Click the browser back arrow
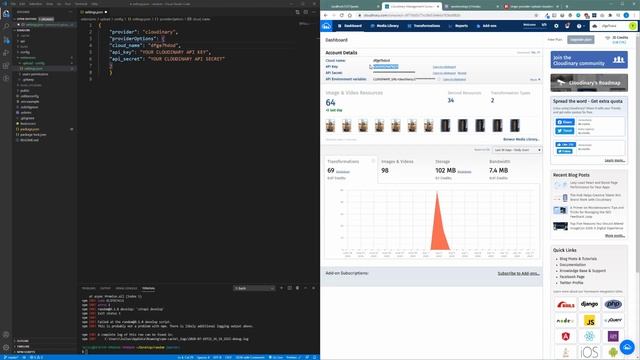Image resolution: width=640 pixels, height=360 pixels. [326, 15]
